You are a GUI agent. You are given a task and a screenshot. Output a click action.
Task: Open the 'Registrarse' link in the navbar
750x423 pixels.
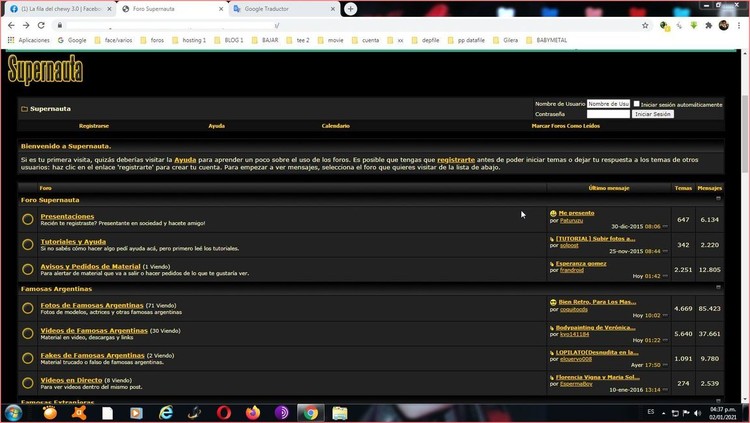(x=94, y=126)
